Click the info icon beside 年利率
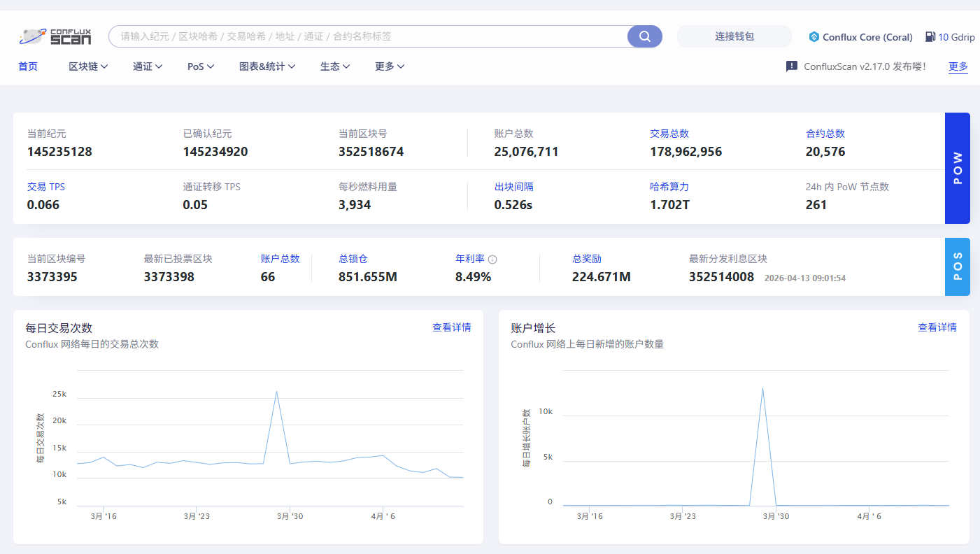Viewport: 980px width, 554px height. click(492, 260)
